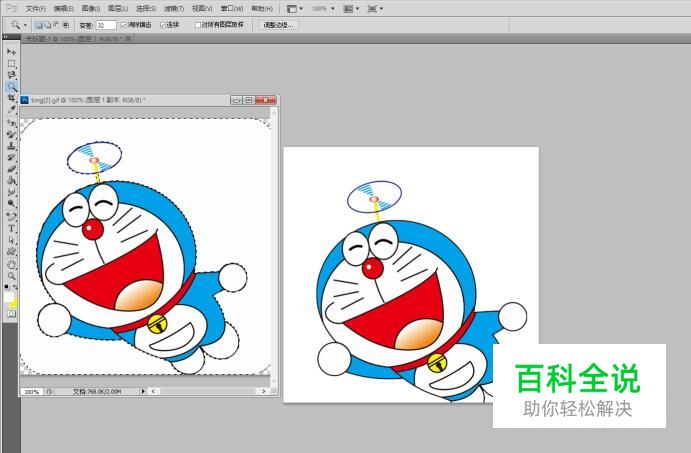Select the Dodge tool
Screen dimensions: 691x453
click(x=11, y=203)
